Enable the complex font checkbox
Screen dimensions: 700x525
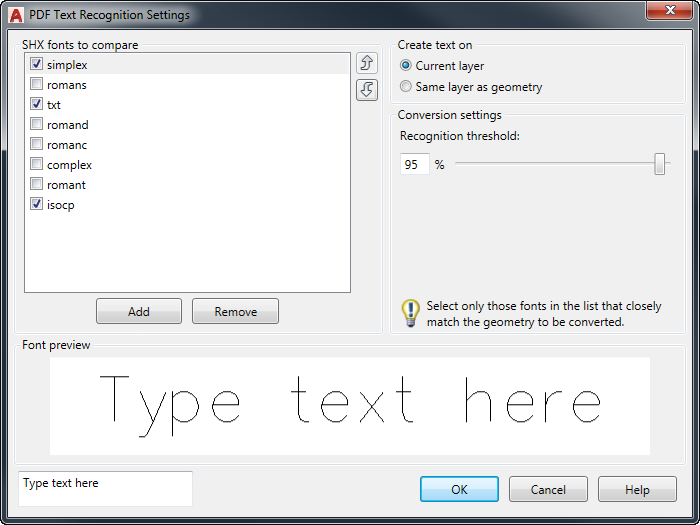36,164
